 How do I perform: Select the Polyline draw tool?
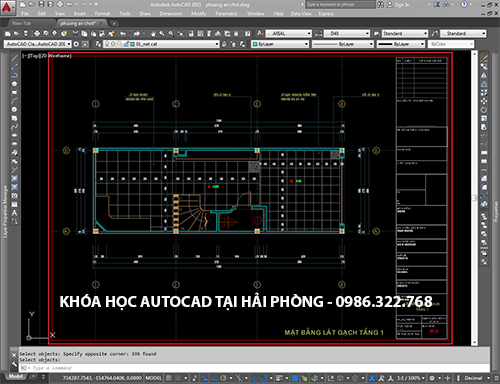tap(14, 75)
